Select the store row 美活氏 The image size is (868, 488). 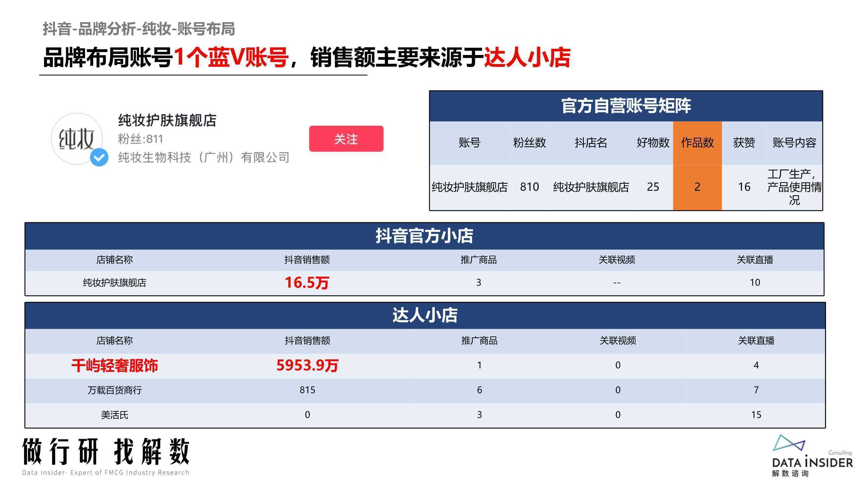tap(425, 415)
